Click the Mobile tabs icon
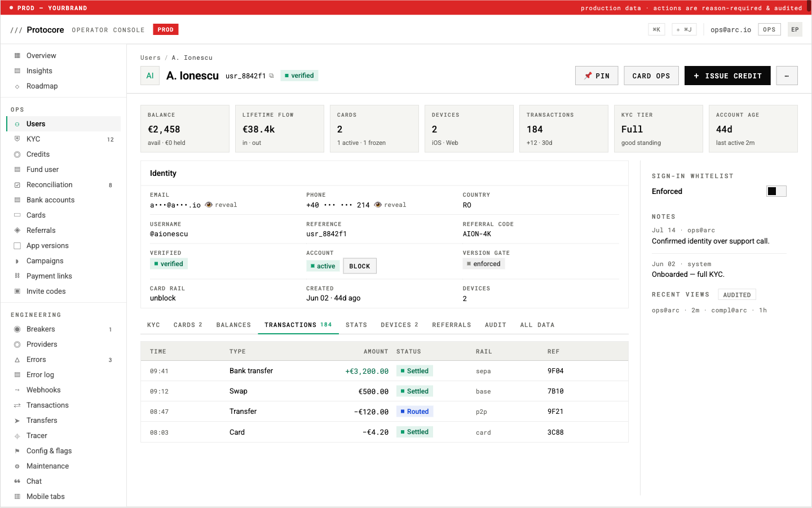This screenshot has height=508, width=812. tap(17, 497)
